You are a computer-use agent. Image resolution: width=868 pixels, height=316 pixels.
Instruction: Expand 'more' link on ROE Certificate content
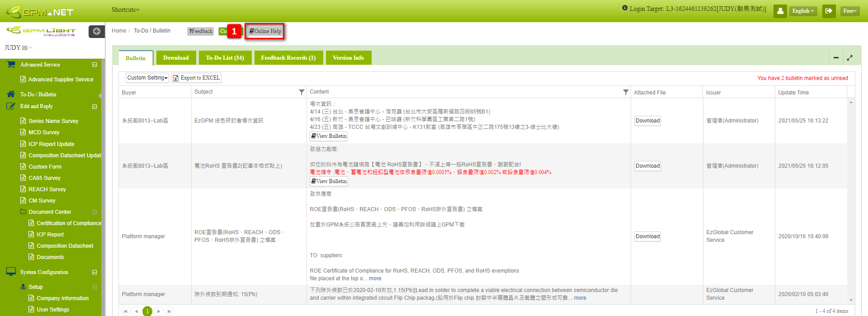point(375,278)
